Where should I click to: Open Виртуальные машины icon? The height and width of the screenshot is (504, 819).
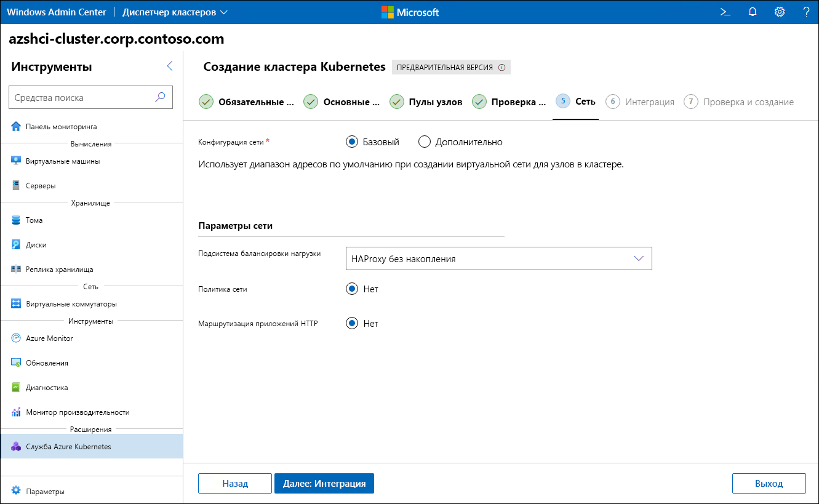point(16,161)
